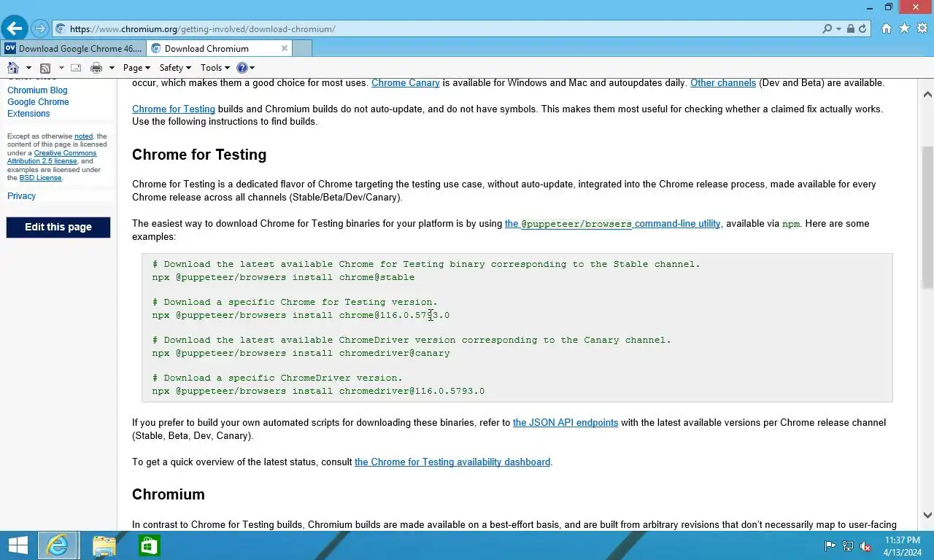The height and width of the screenshot is (560, 934).
Task: Click the 'Download a specific ChromeDriver version' comment
Action: pos(277,378)
